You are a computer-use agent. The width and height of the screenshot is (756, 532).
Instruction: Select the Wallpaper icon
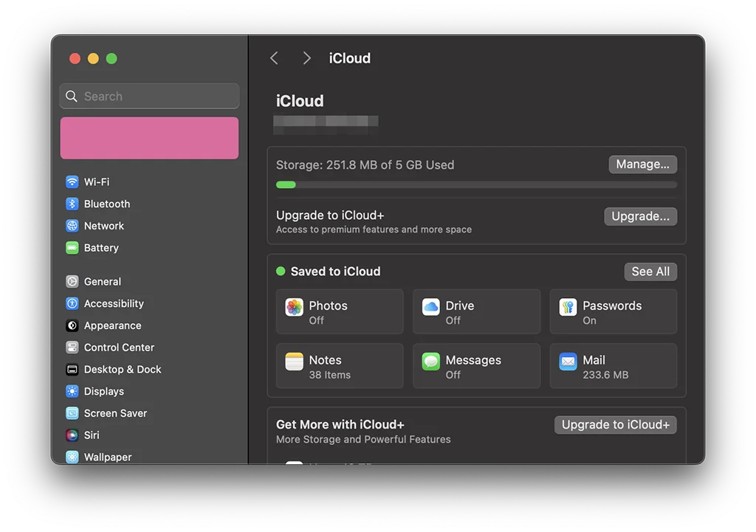click(72, 457)
